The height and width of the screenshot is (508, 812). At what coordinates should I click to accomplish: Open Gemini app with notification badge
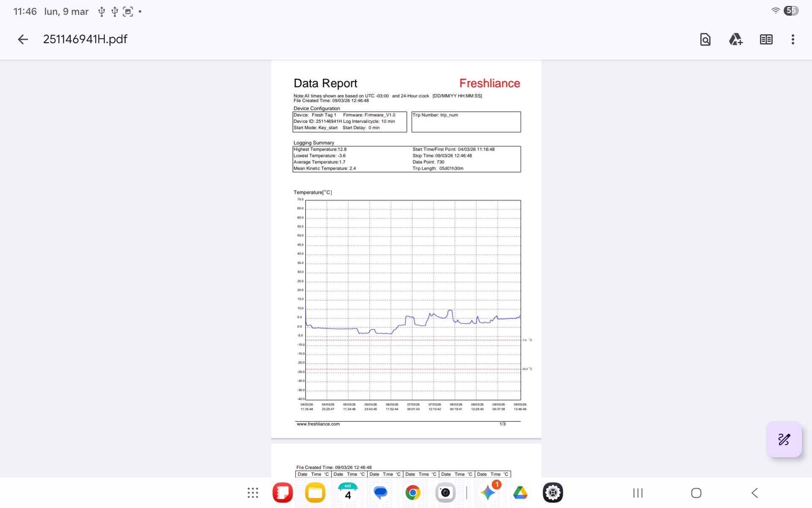click(488, 493)
